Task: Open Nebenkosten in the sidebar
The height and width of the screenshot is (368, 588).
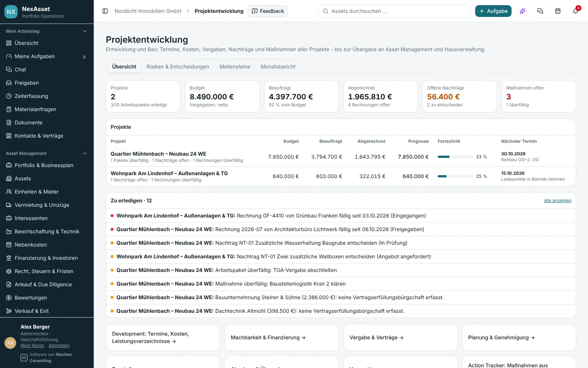Action: click(47, 245)
